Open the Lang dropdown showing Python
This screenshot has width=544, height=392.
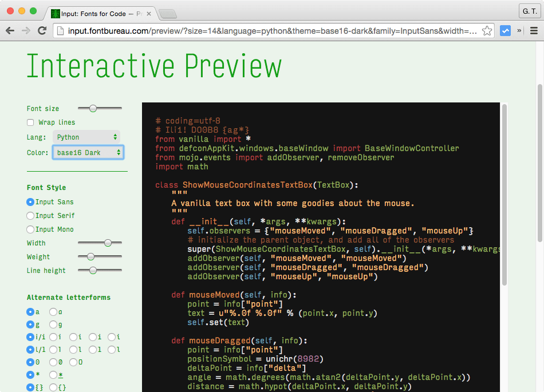86,137
